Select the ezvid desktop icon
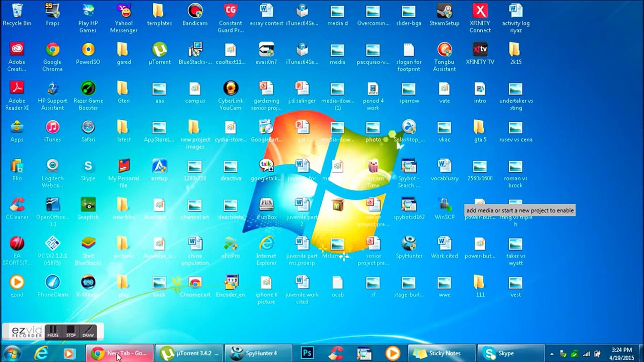 point(17,286)
